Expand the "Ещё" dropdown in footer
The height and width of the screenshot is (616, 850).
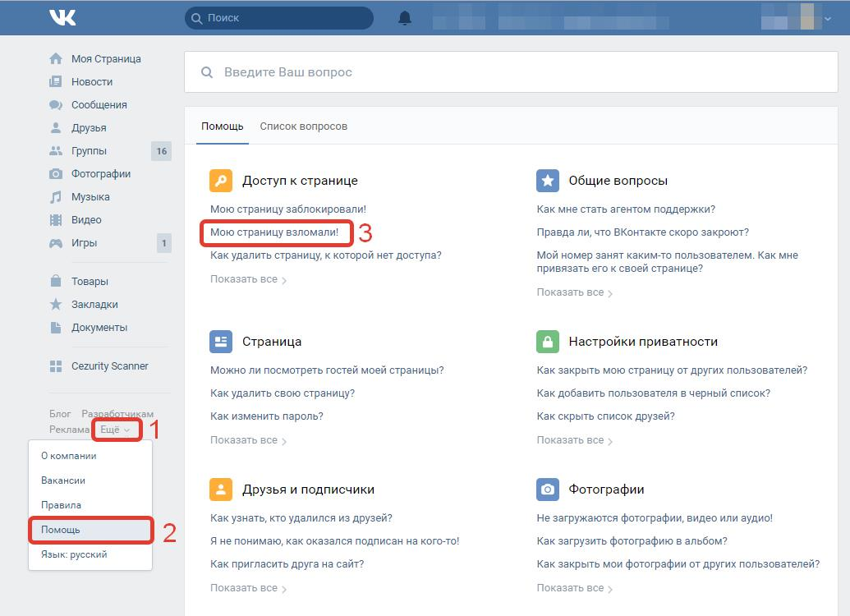tap(114, 430)
